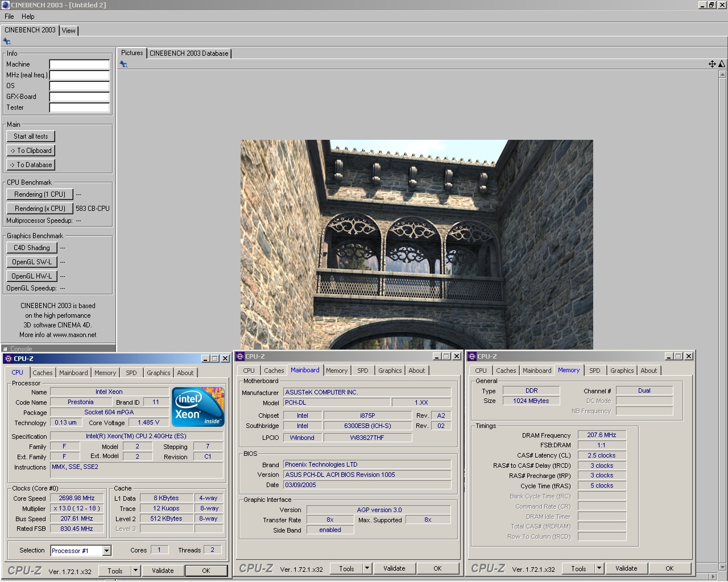Click Validate in left CPU-Z window
The image size is (728, 582).
163,571
